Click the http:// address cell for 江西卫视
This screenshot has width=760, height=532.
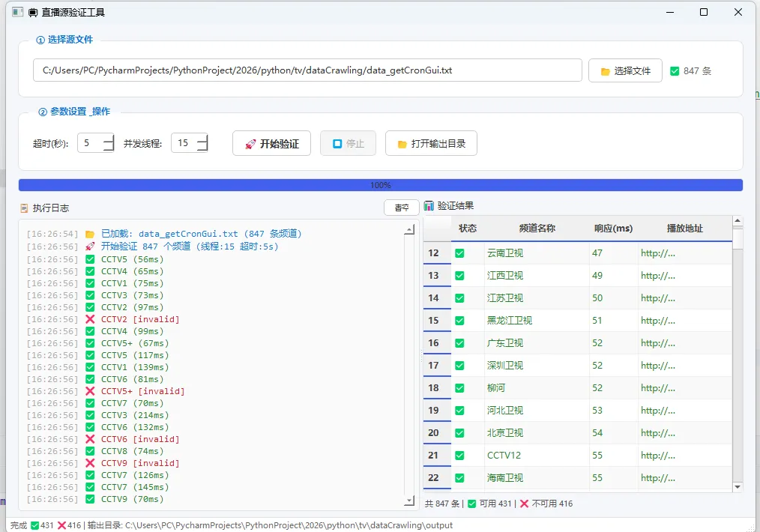point(684,276)
